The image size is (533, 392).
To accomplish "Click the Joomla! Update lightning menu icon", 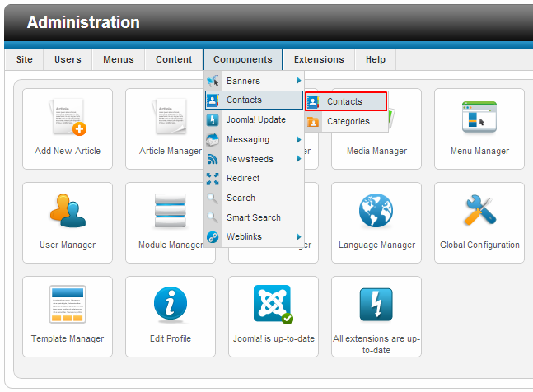I will point(213,120).
